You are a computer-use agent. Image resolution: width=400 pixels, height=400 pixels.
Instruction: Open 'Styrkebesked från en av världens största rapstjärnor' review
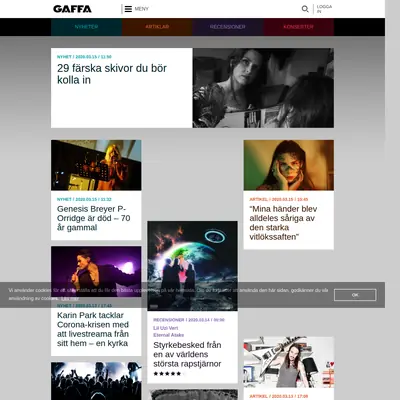187,354
